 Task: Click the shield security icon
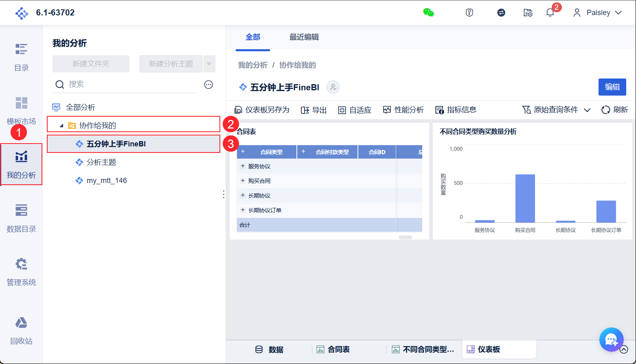[x=469, y=13]
